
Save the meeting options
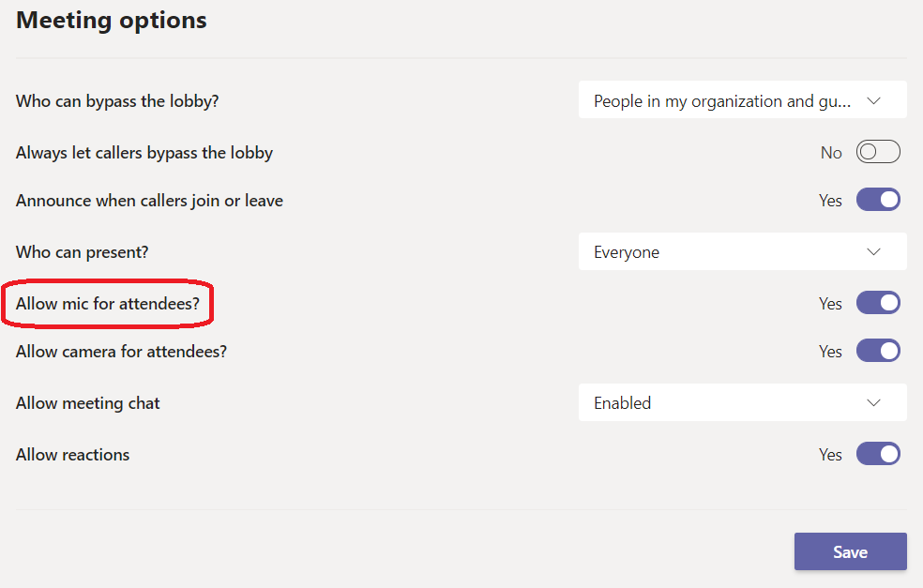850,551
